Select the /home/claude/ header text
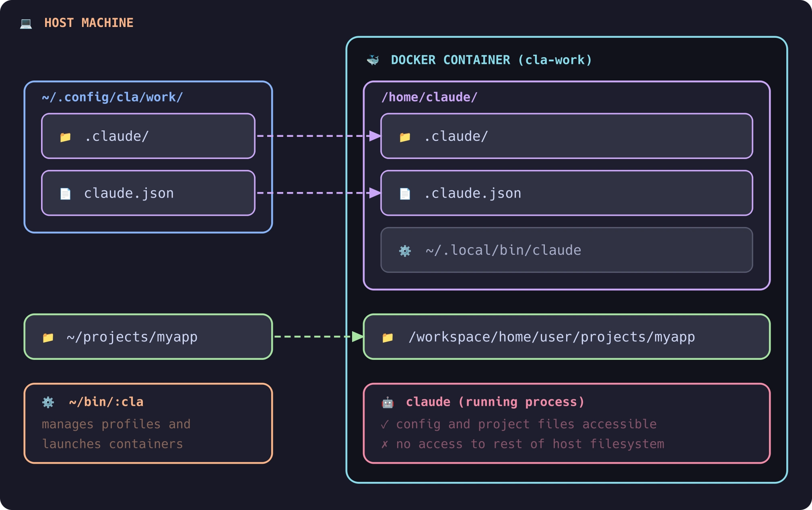 (x=429, y=97)
